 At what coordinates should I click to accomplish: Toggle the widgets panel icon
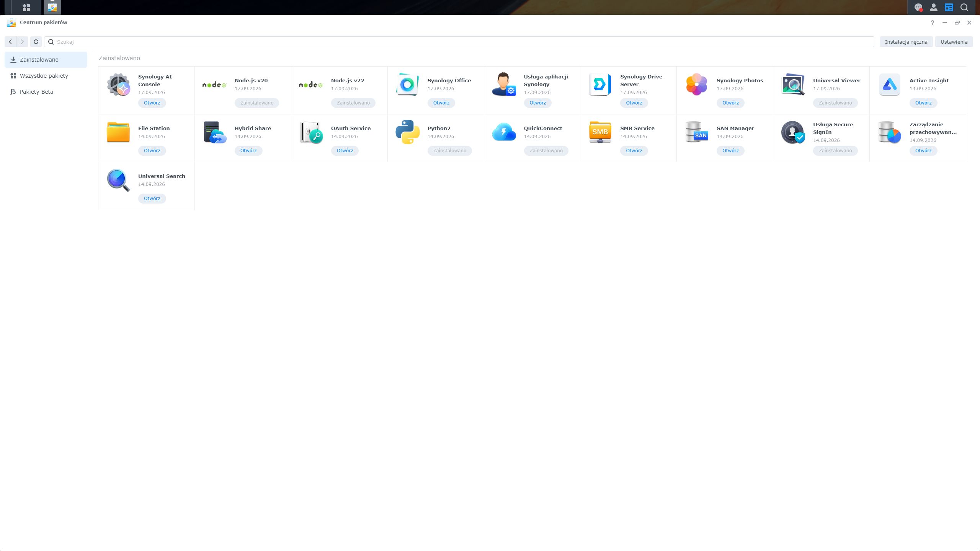[x=949, y=7]
